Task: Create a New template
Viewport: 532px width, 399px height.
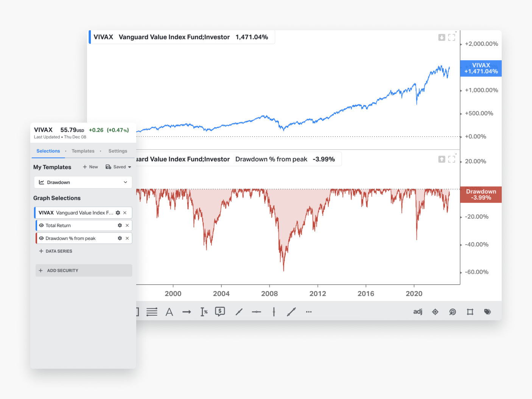Action: tap(90, 167)
